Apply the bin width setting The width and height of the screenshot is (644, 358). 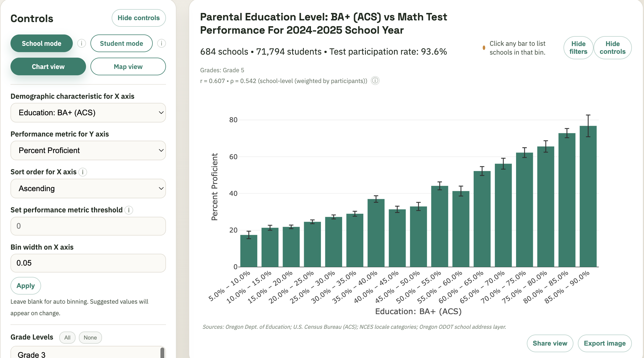[26, 285]
